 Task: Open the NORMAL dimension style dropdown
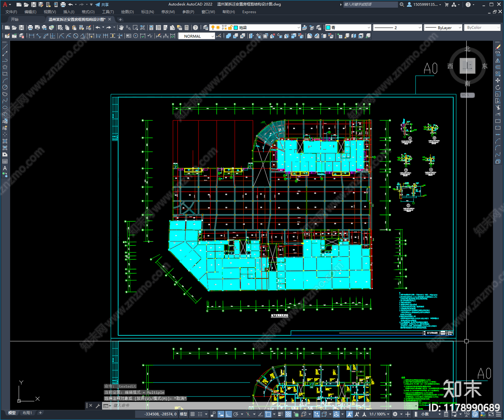coord(213,36)
